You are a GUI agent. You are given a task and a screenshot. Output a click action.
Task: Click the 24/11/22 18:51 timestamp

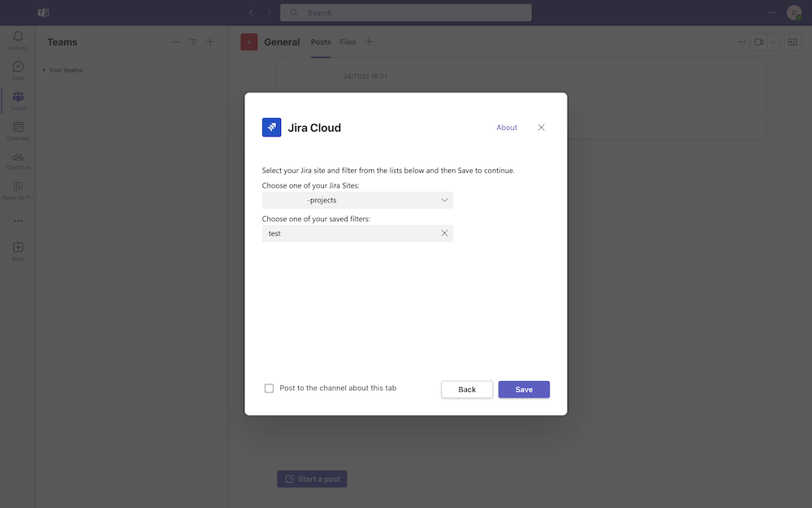point(365,76)
